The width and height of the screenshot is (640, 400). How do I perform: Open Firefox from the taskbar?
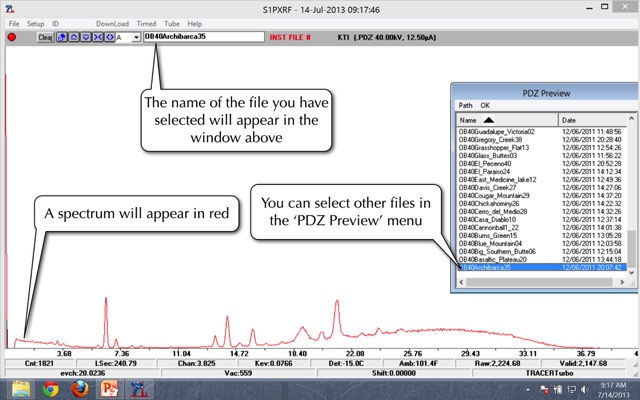pyautogui.click(x=80, y=388)
